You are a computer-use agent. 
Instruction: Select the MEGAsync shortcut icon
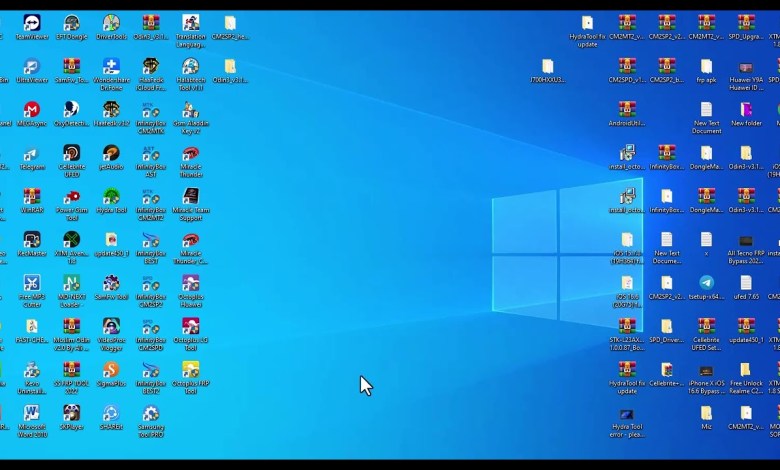[32, 110]
